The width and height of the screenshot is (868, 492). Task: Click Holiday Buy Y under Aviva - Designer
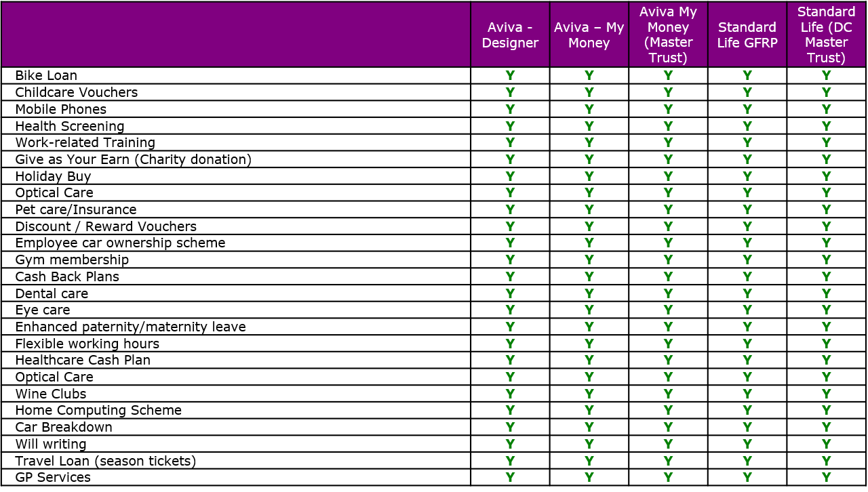coord(510,176)
